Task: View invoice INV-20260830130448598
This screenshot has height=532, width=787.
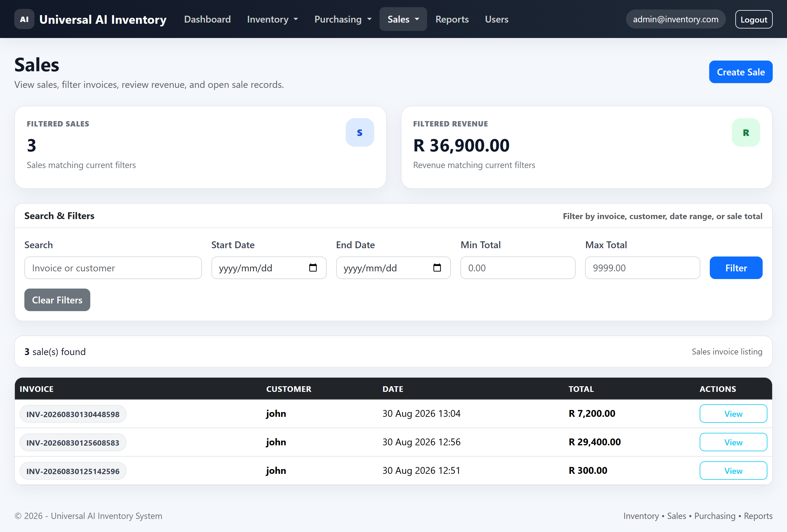Action: [x=733, y=414]
